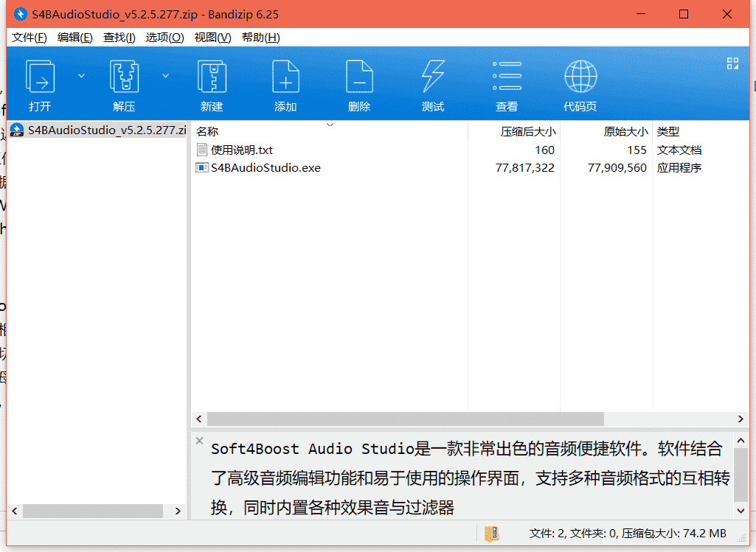Sort by the 原始大小 column header
756x552 pixels.
(606, 131)
